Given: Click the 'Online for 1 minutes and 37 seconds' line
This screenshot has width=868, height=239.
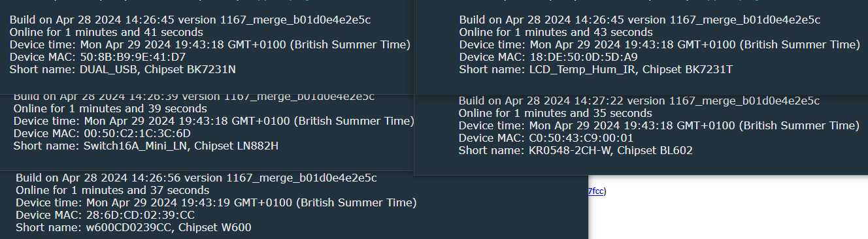Looking at the screenshot, I should [112, 190].
